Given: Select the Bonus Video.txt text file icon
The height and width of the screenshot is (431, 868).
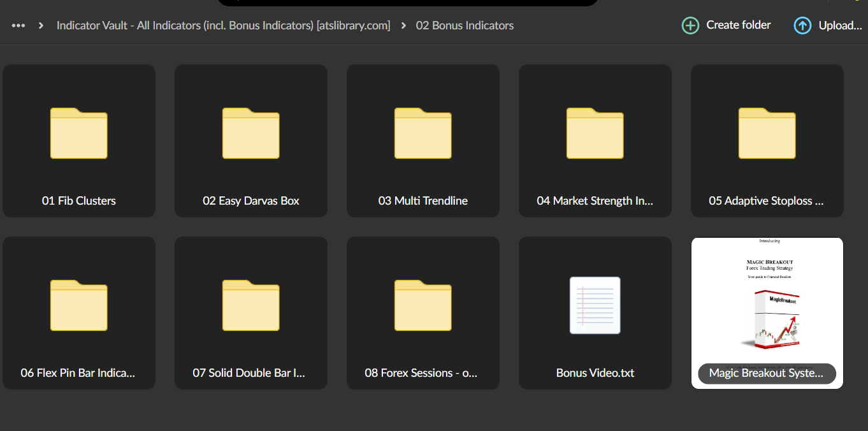Looking at the screenshot, I should tap(595, 305).
